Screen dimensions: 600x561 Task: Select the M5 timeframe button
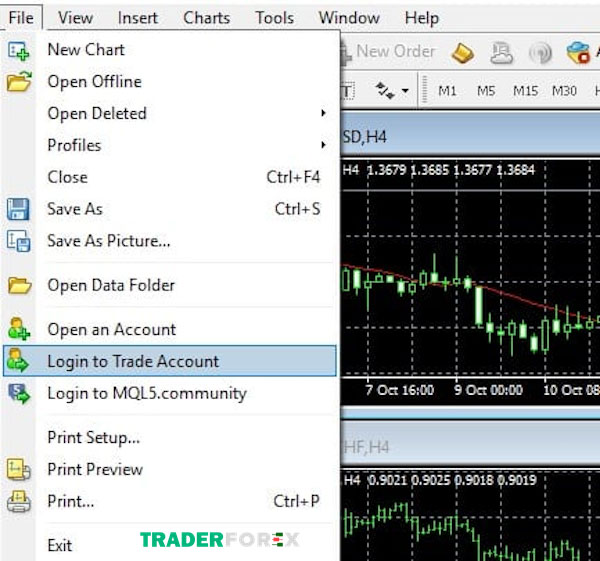486,91
